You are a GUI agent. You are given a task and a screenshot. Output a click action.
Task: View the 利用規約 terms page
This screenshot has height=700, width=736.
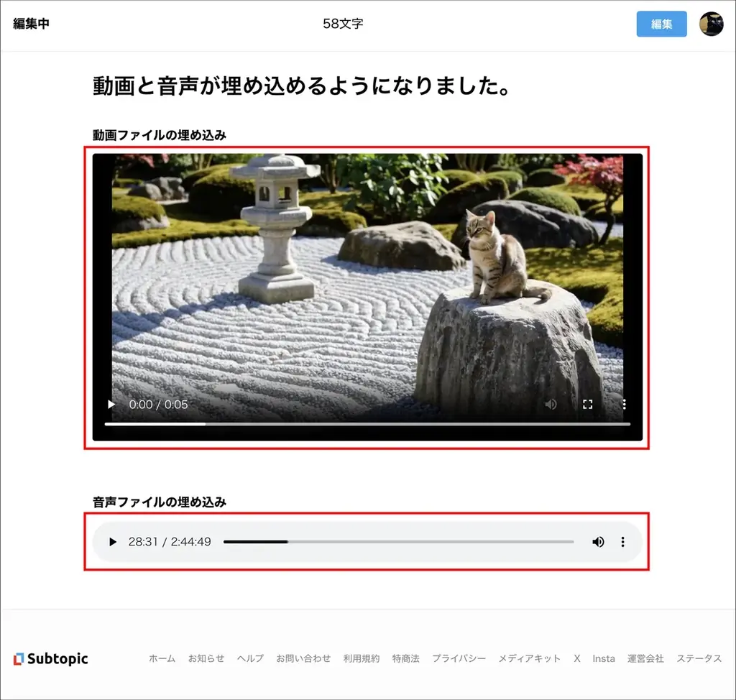(362, 658)
